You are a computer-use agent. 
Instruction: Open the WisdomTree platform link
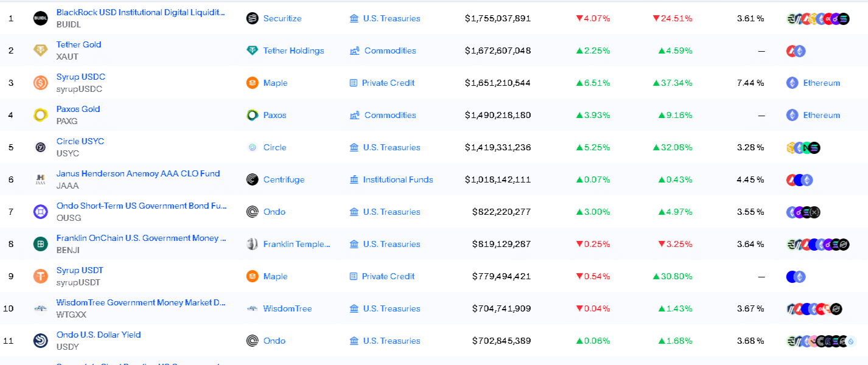[x=287, y=308]
